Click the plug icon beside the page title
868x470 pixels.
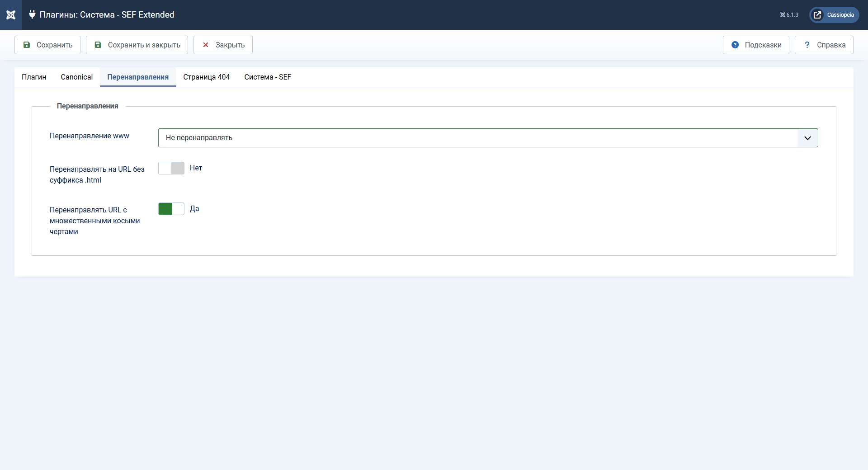pyautogui.click(x=32, y=14)
